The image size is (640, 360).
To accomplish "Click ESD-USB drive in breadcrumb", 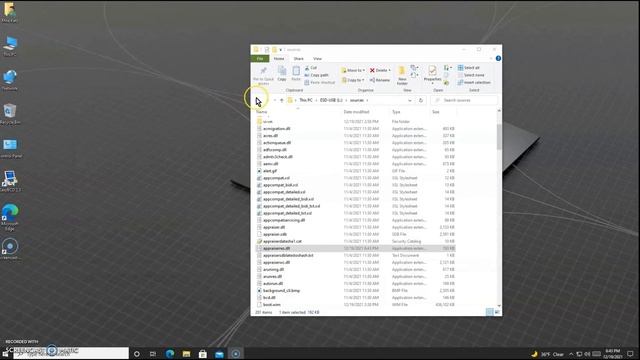I will pos(331,100).
